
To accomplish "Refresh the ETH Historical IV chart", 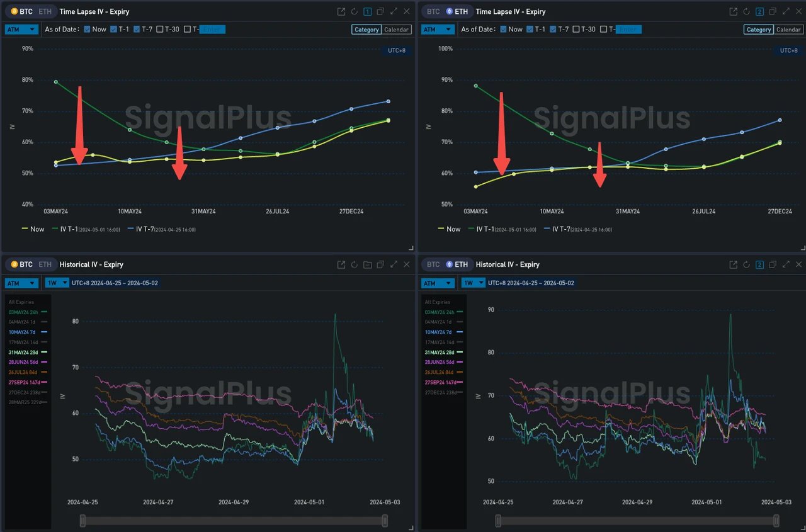I will (746, 264).
